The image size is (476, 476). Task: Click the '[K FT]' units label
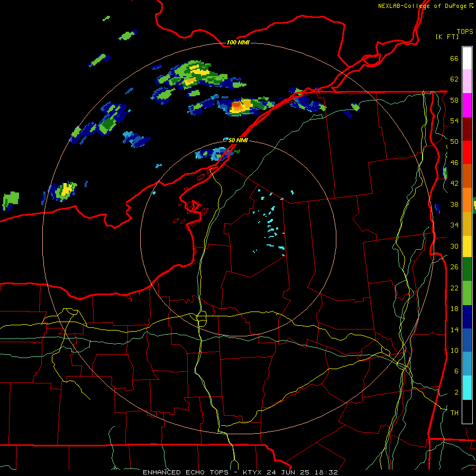pos(447,36)
